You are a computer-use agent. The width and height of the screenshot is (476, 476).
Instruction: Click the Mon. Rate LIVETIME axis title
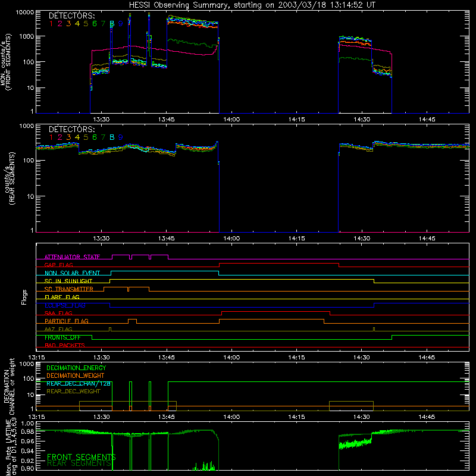[11, 447]
